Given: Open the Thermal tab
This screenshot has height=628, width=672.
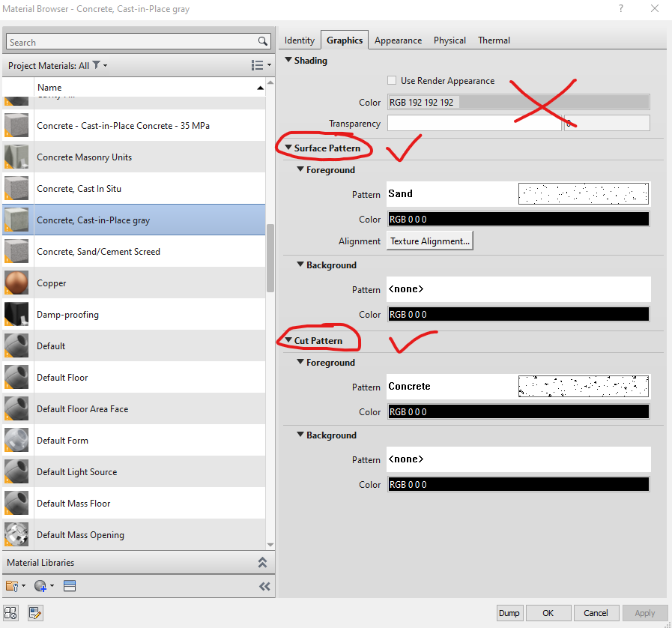Looking at the screenshot, I should [x=494, y=40].
